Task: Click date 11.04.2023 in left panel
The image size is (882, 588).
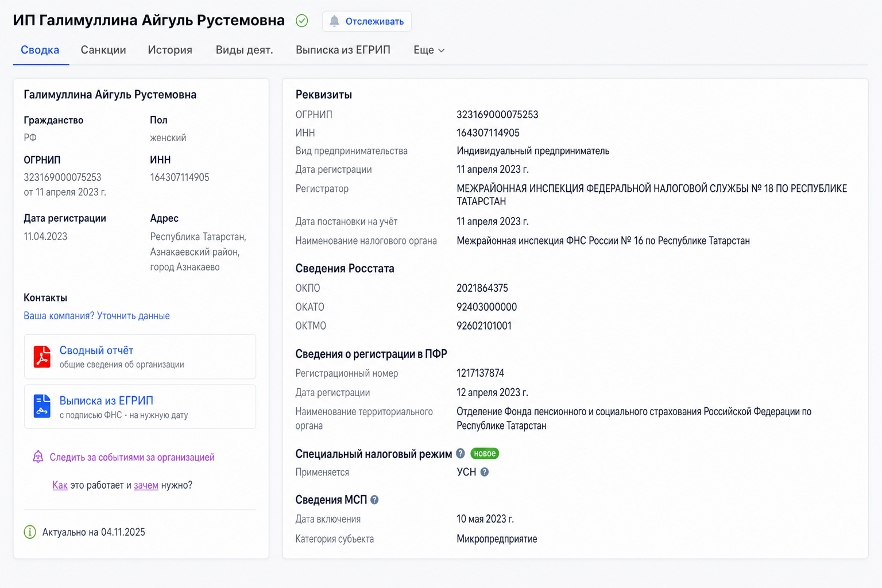Action: tap(45, 237)
